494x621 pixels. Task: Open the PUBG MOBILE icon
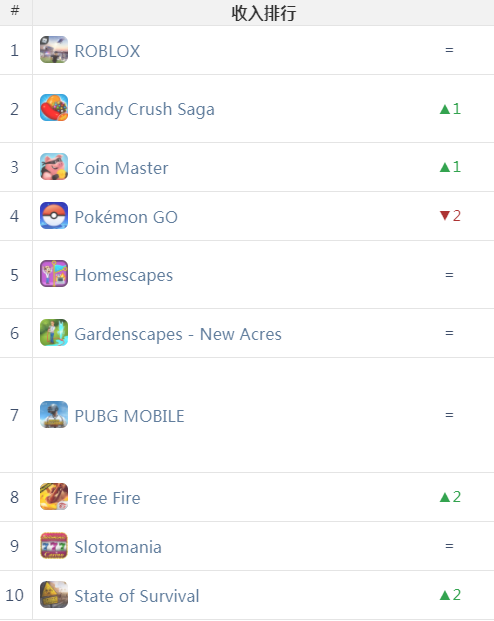(54, 415)
